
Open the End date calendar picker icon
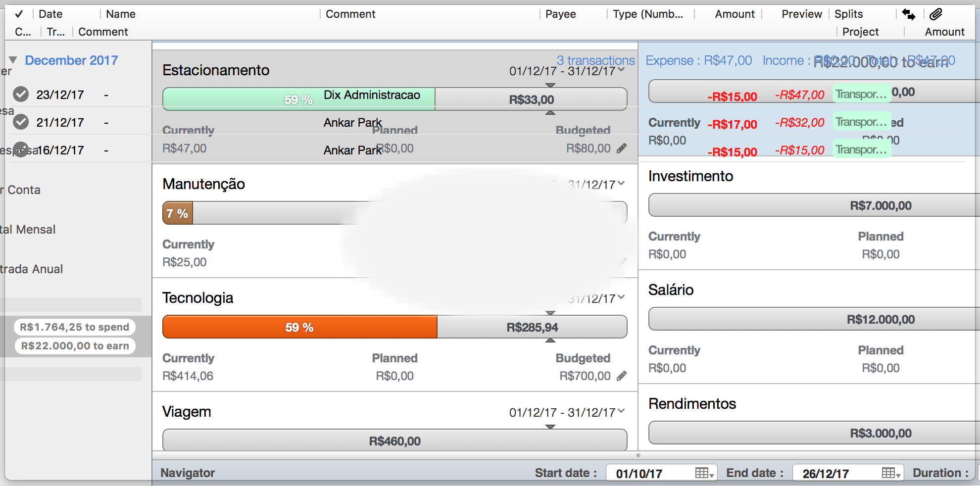pyautogui.click(x=891, y=473)
